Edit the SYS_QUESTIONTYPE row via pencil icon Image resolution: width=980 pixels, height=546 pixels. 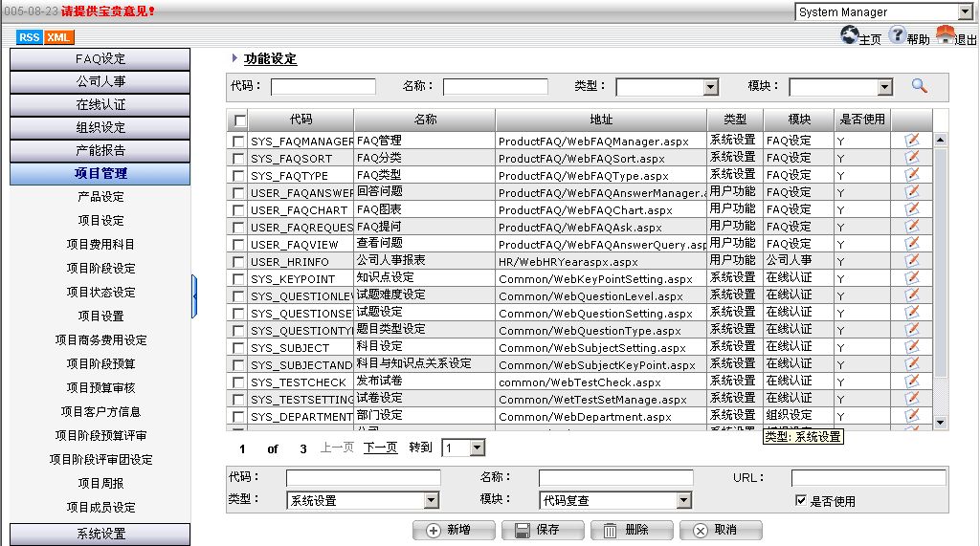[912, 329]
